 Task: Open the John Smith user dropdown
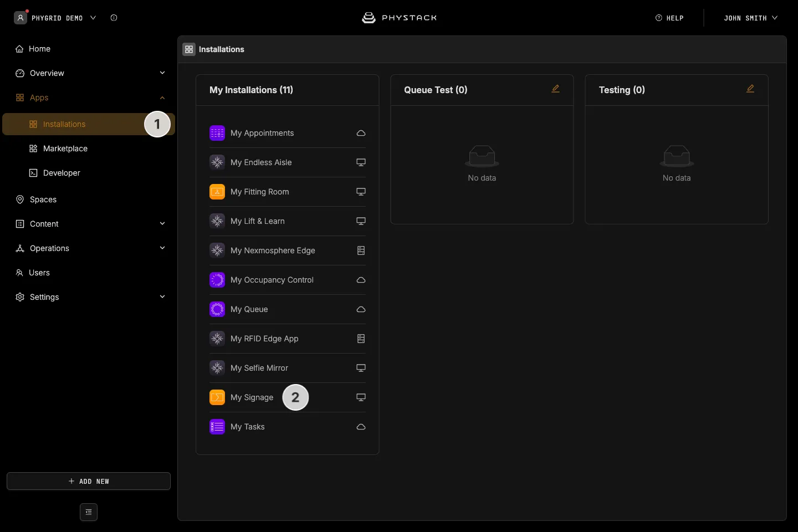750,18
